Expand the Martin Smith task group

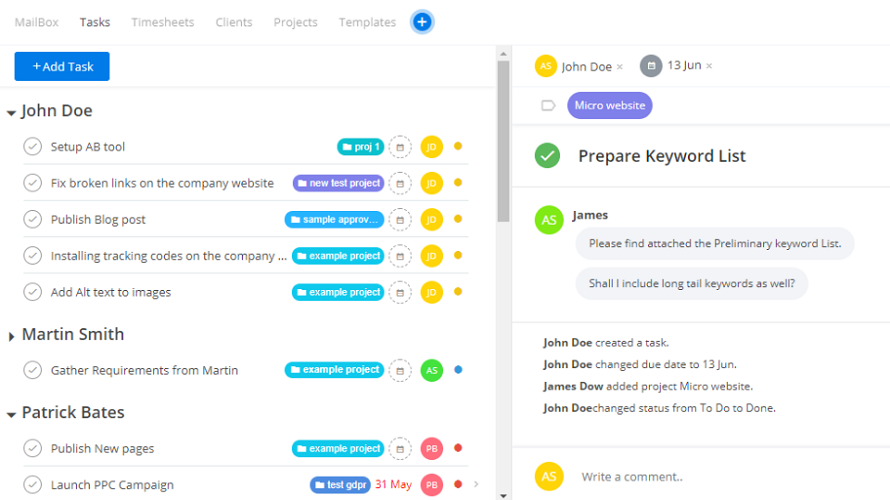(x=11, y=337)
